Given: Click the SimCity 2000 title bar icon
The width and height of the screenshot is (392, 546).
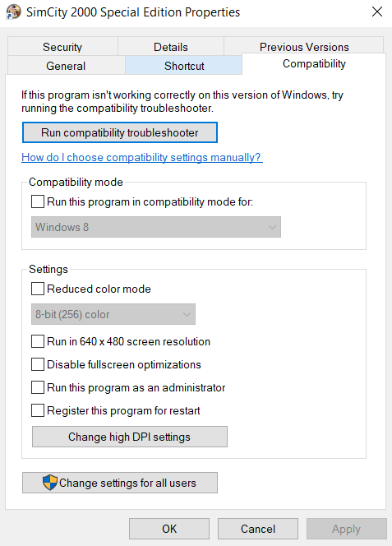Looking at the screenshot, I should [x=13, y=12].
